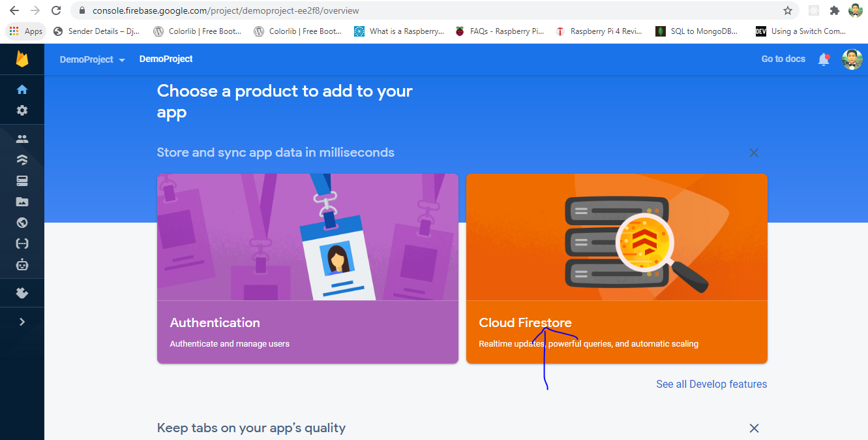Open Realtime Database icon in sidebar
The height and width of the screenshot is (440, 868).
point(22,181)
